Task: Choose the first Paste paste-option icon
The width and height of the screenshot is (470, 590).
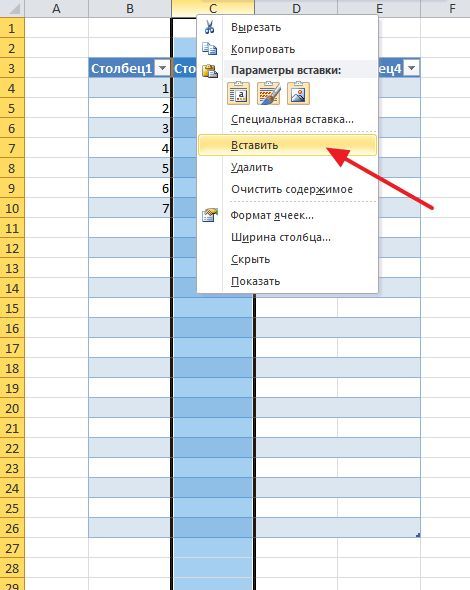Action: 239,93
